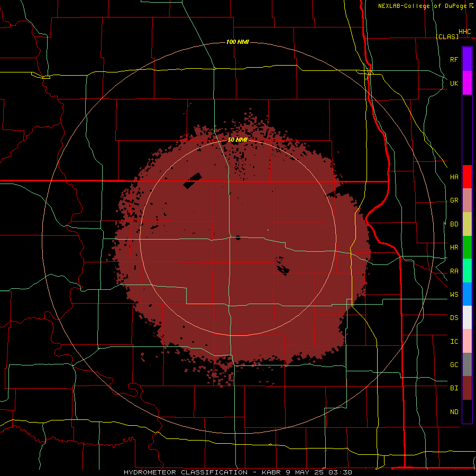Click the HHC product label
476x476 pixels.
coord(464,32)
